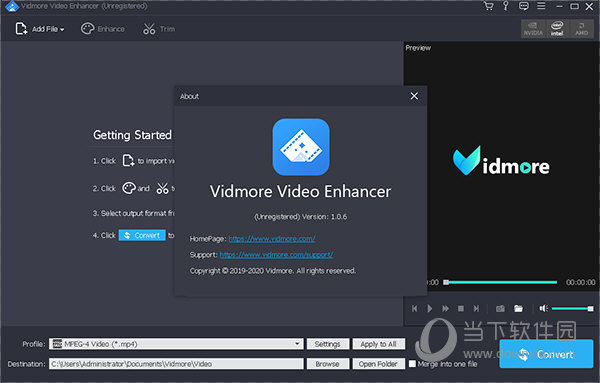Click the copyright 2019-2020 Vidmore text
This screenshot has height=383, width=600.
coord(273,271)
